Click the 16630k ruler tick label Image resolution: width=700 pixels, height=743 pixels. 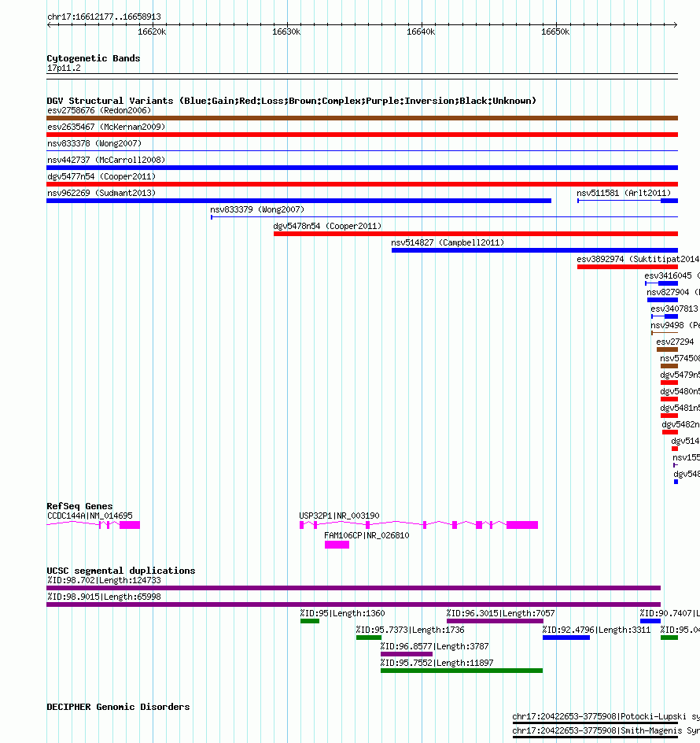click(286, 31)
